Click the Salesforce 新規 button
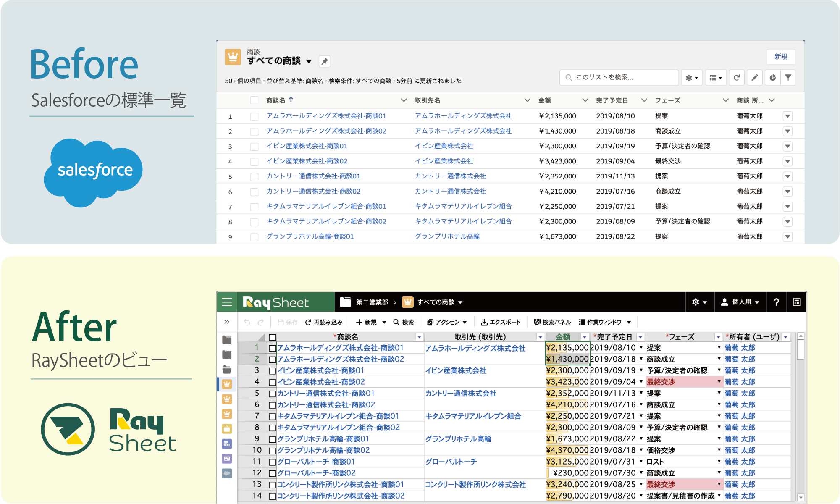 coord(781,57)
